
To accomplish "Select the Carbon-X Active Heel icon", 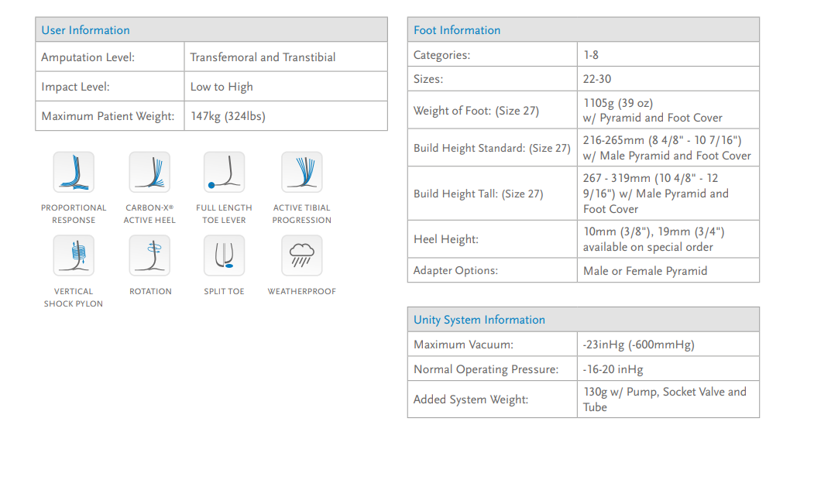I will tap(149, 173).
